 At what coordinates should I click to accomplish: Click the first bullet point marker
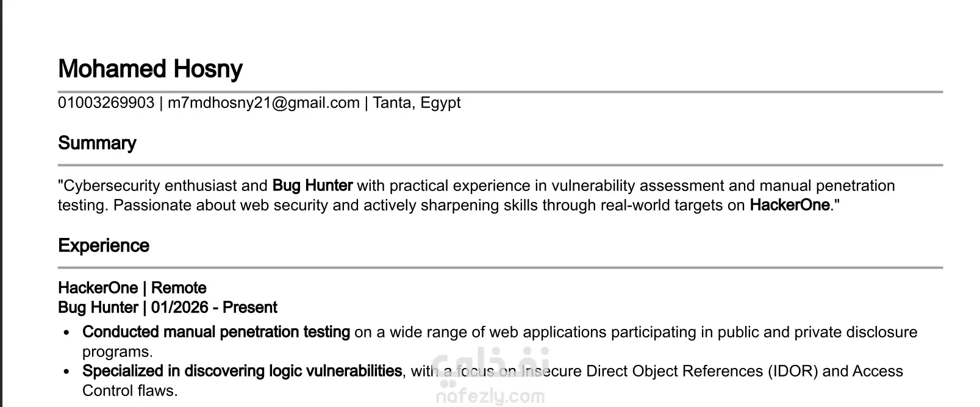(68, 333)
